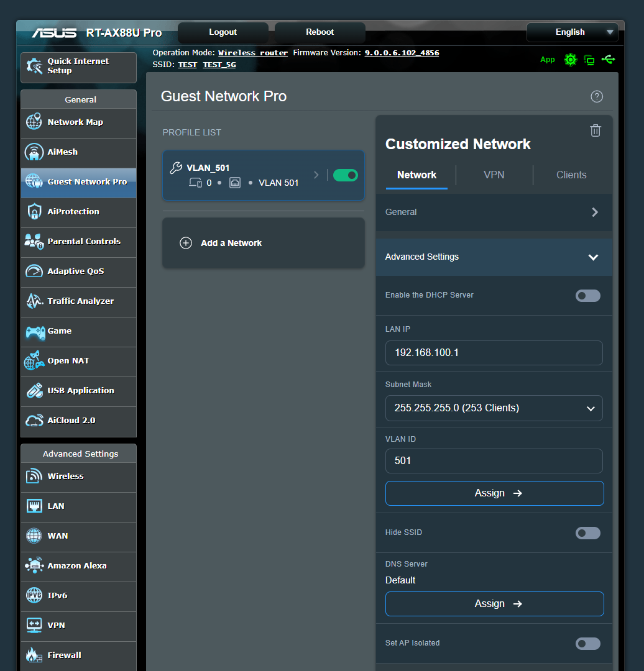This screenshot has height=671, width=644.
Task: Click the Reboot button
Action: click(320, 32)
